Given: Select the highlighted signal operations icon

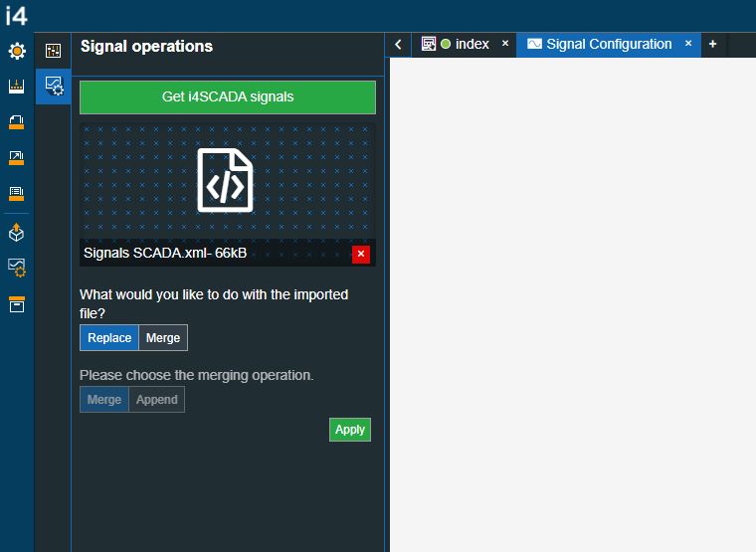Looking at the screenshot, I should pyautogui.click(x=54, y=87).
